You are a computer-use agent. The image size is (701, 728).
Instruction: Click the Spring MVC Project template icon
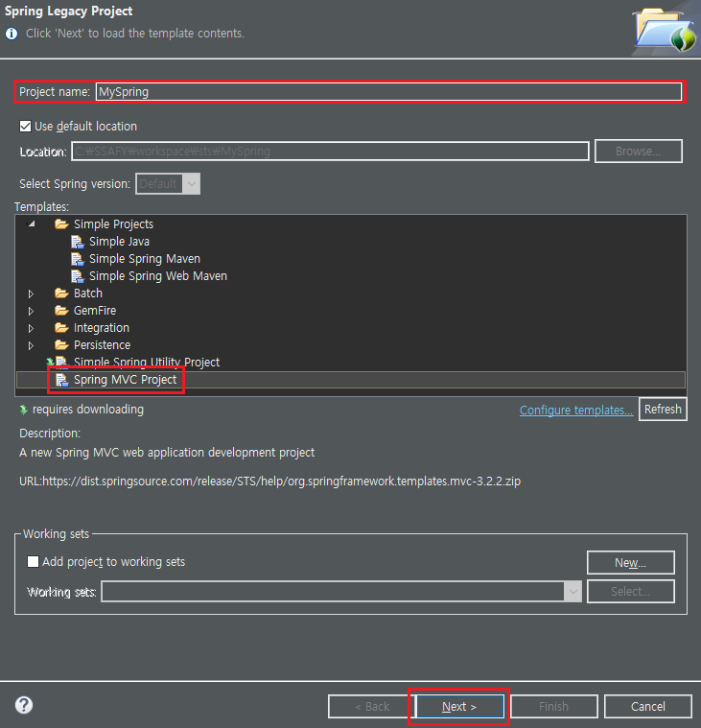[x=61, y=380]
